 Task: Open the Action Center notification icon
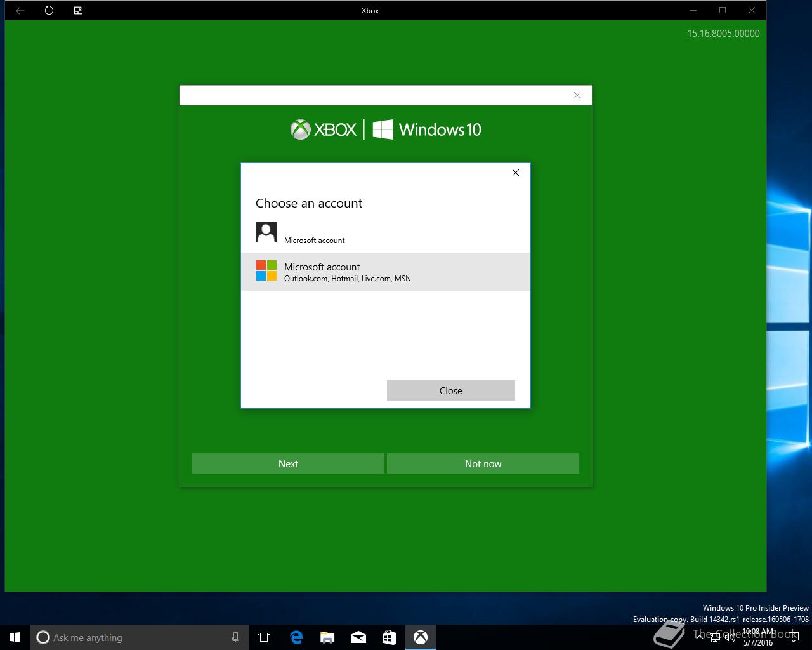(794, 637)
